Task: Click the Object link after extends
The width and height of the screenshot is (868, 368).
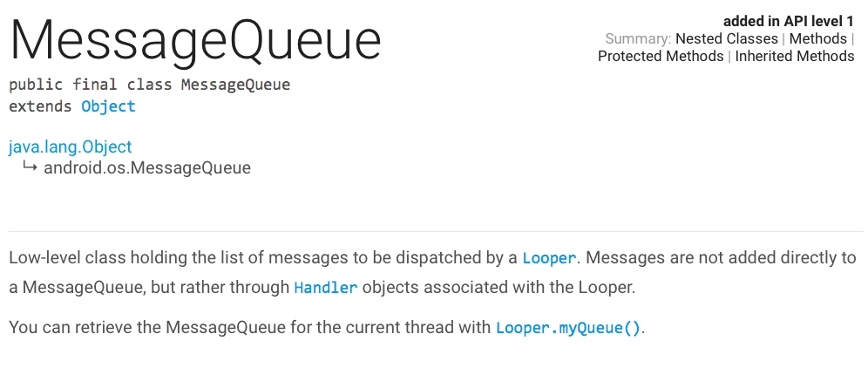Action: pos(108,106)
